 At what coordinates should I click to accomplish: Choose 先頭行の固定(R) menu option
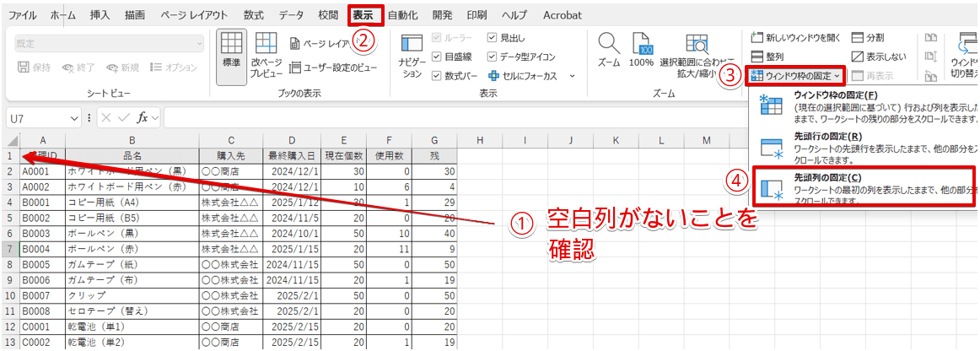click(864, 147)
